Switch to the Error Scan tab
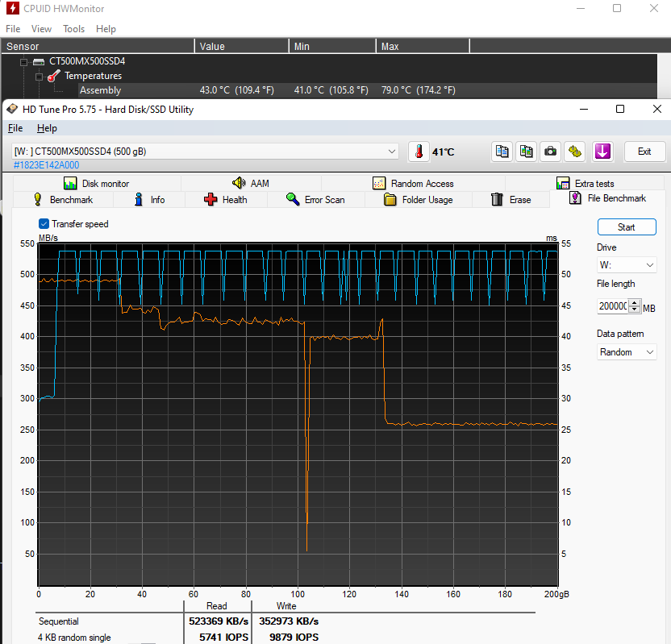 [316, 200]
